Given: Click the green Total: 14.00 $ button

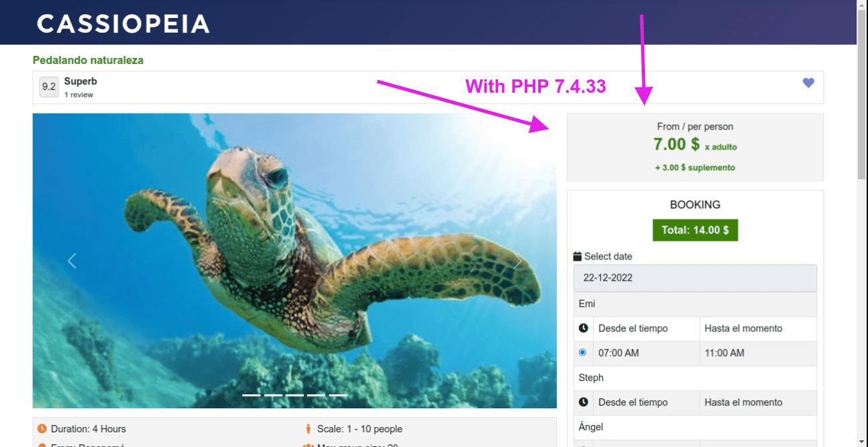Looking at the screenshot, I should pos(694,230).
